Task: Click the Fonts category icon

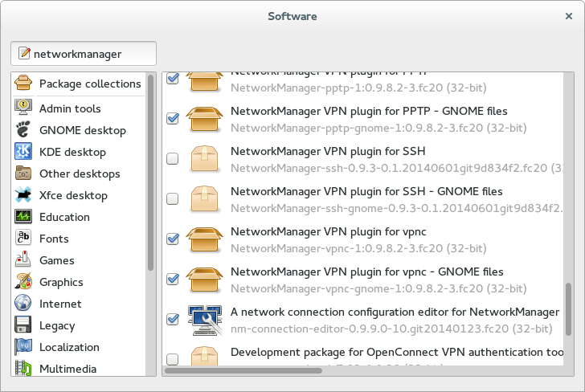Action: (x=24, y=239)
